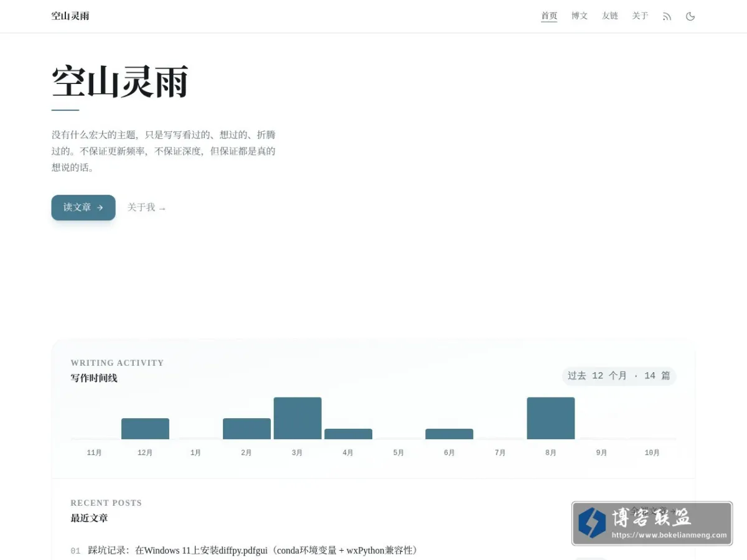Click the RECENT POSTS label
747x560 pixels.
click(106, 503)
